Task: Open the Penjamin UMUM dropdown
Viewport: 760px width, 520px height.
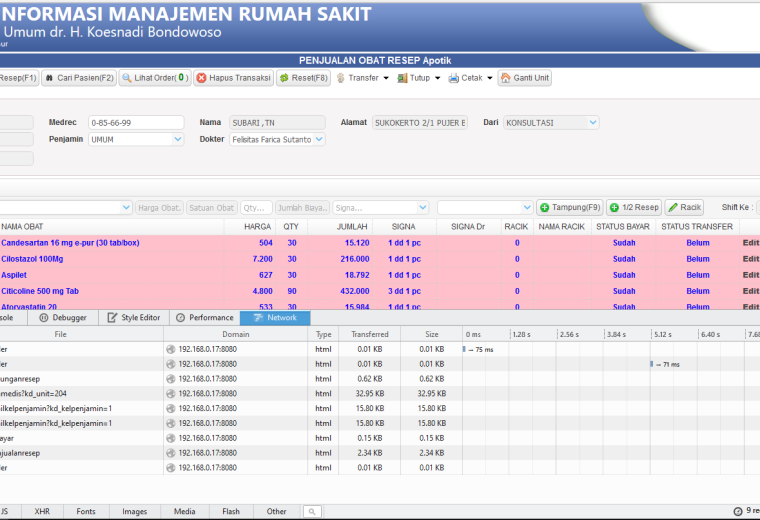Action: click(x=178, y=140)
